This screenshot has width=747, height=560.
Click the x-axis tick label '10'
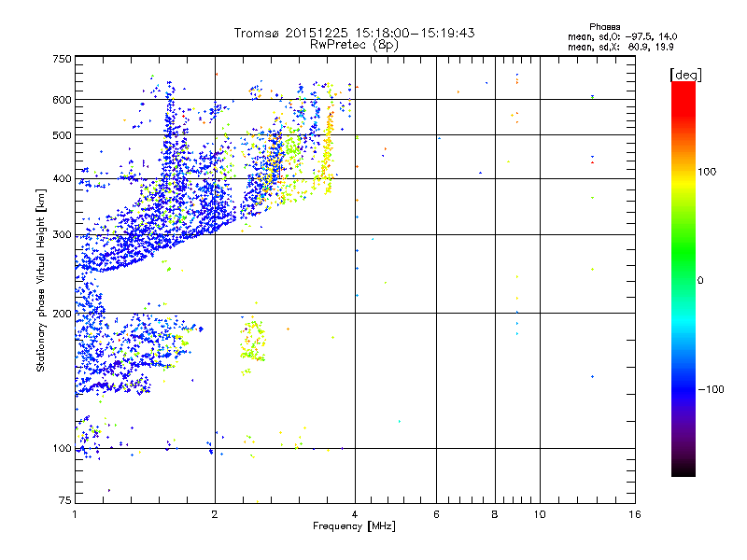540,514
